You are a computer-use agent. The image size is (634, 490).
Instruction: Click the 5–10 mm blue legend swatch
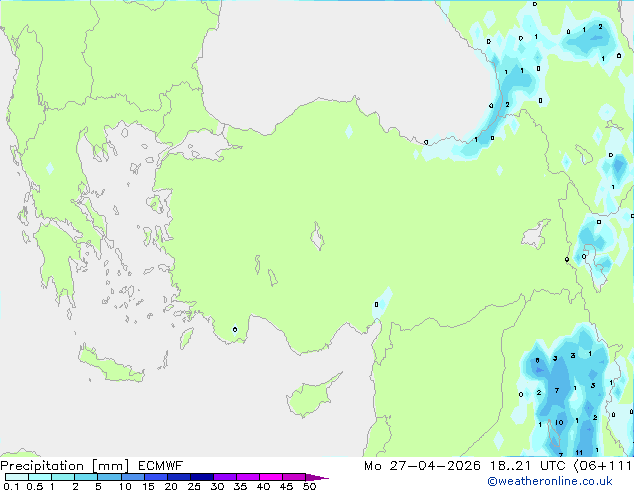pos(109,477)
